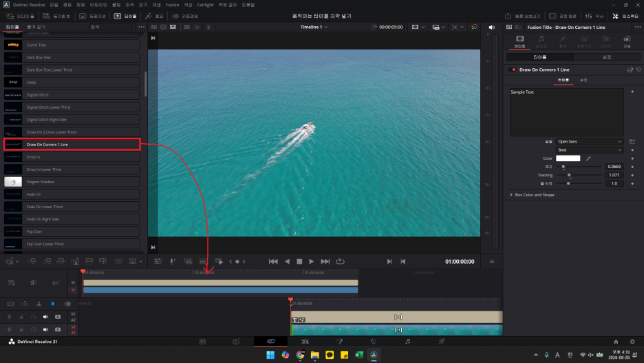Click the Stop playback button
644x363 pixels.
pyautogui.click(x=299, y=262)
